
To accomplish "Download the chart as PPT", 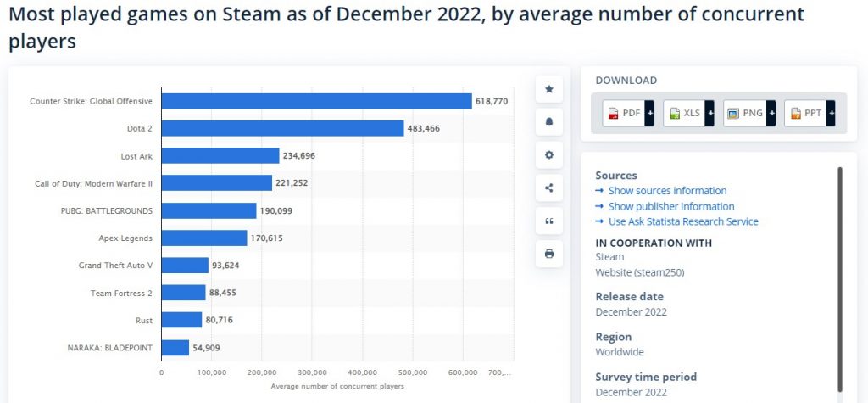I will click(x=810, y=113).
